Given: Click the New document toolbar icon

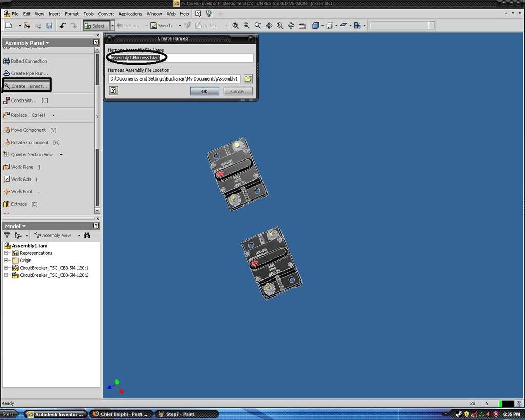Looking at the screenshot, I should [8, 26].
